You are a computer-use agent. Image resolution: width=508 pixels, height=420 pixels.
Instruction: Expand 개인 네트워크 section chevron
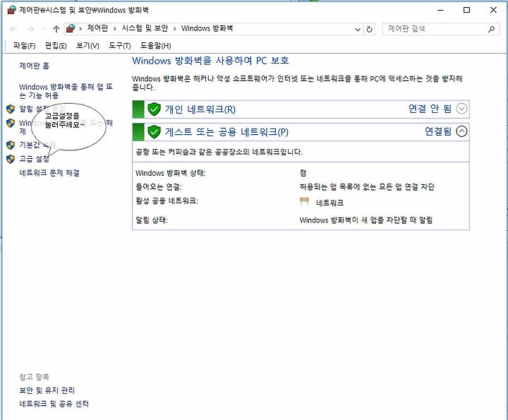tap(461, 109)
